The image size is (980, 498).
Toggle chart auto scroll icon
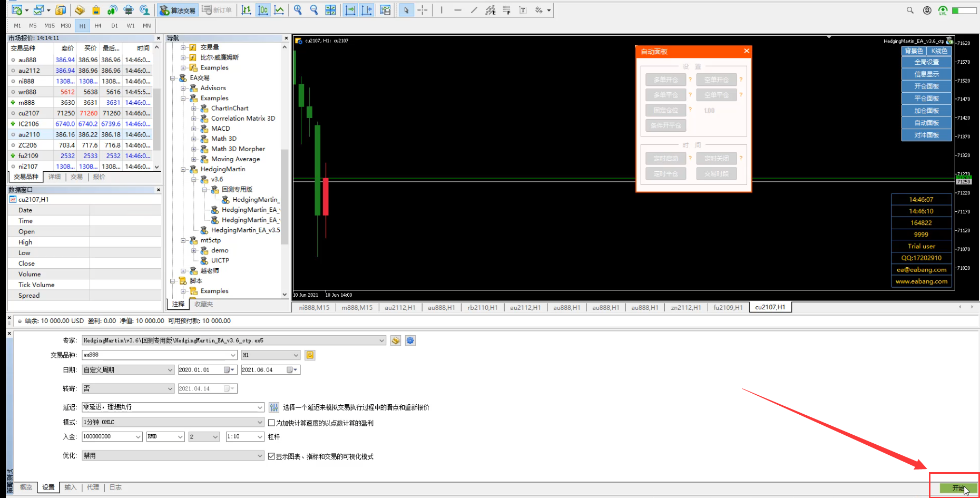(x=350, y=10)
